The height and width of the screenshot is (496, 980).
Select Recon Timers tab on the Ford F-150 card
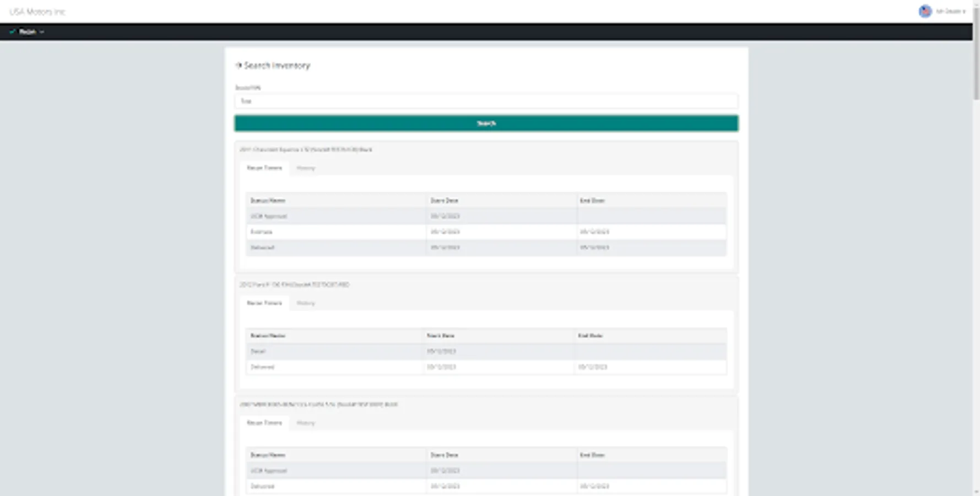coord(264,303)
